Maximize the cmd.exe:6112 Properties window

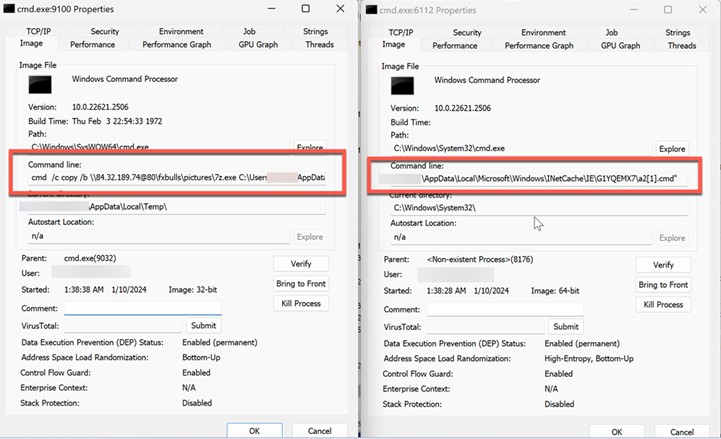coord(668,10)
